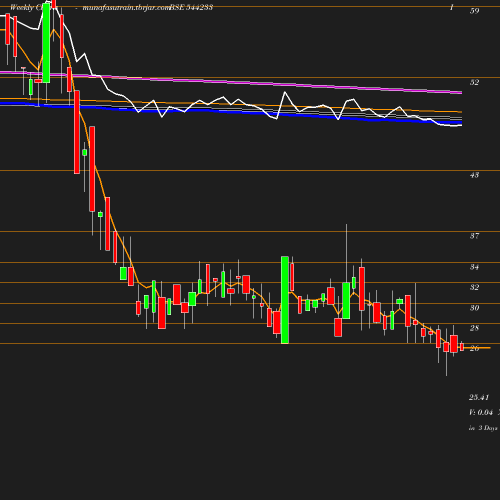Click the BSE 544233 ticker text
Viewport: 500px width, 500px height.
pos(191,7)
